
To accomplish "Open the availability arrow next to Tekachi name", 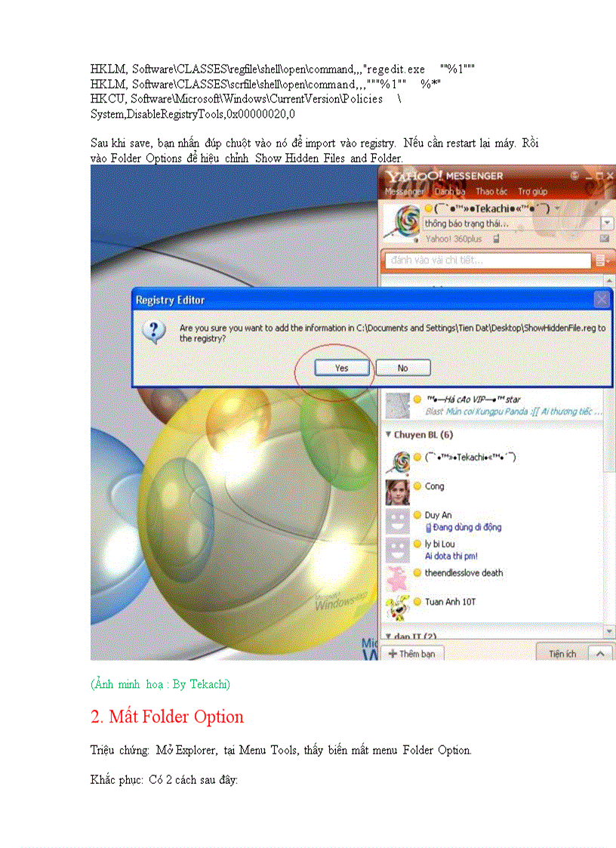I will tap(557, 208).
